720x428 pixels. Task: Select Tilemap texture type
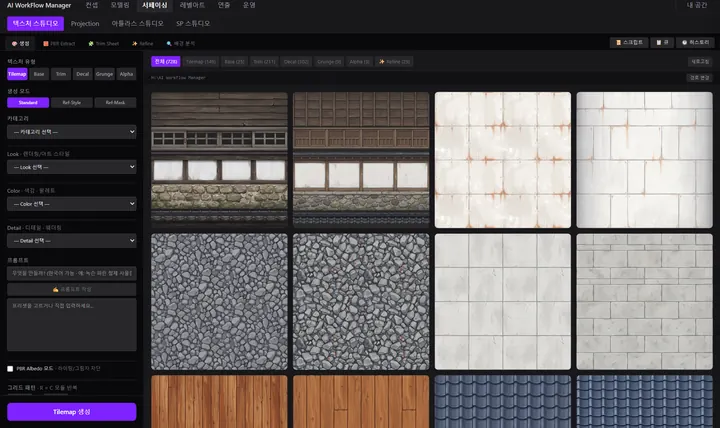coord(17,74)
